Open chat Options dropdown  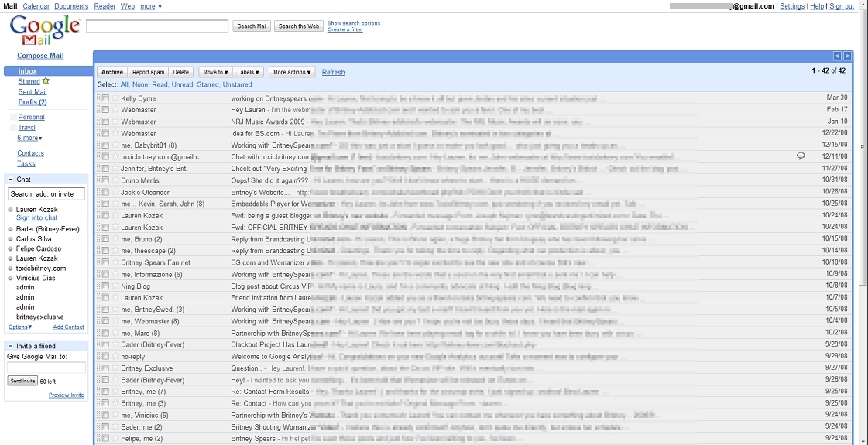coord(20,327)
